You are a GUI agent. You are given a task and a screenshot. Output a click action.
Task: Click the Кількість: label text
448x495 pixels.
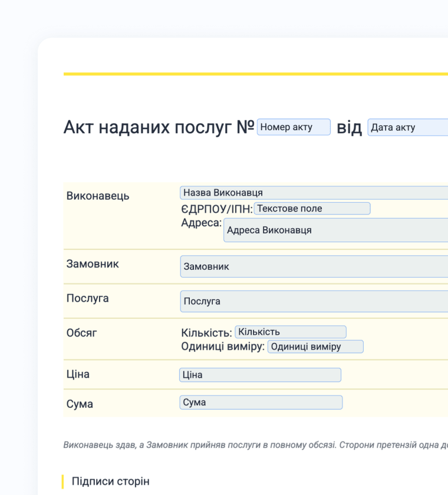coord(206,333)
